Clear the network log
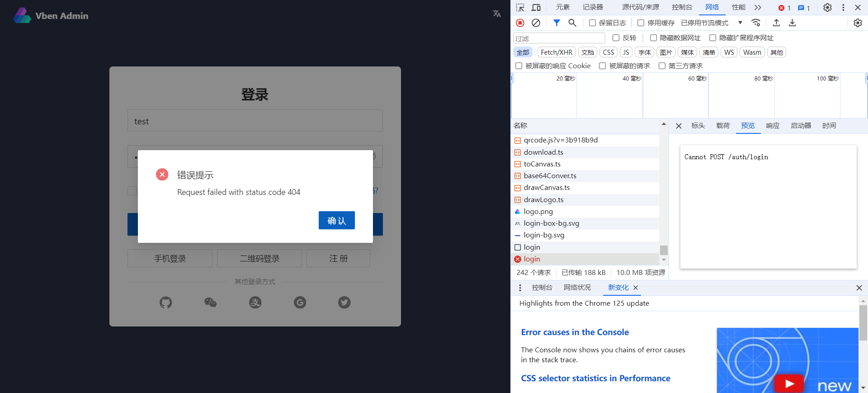The height and width of the screenshot is (393, 868). (536, 23)
